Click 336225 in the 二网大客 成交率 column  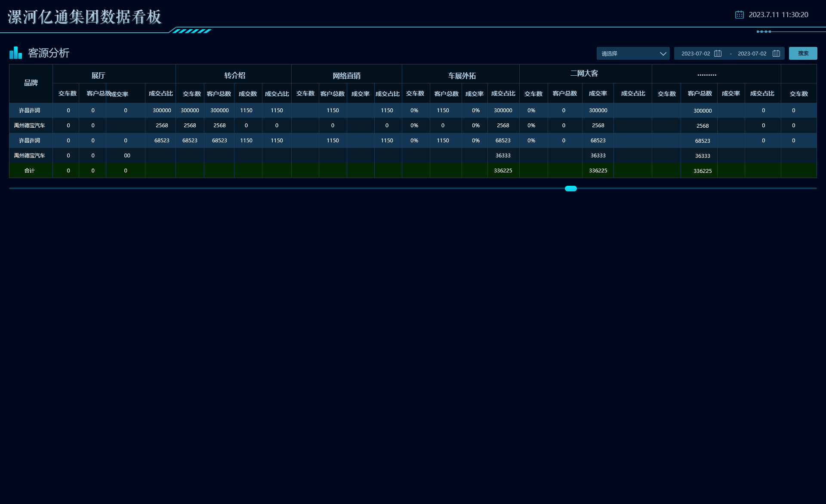pos(598,171)
